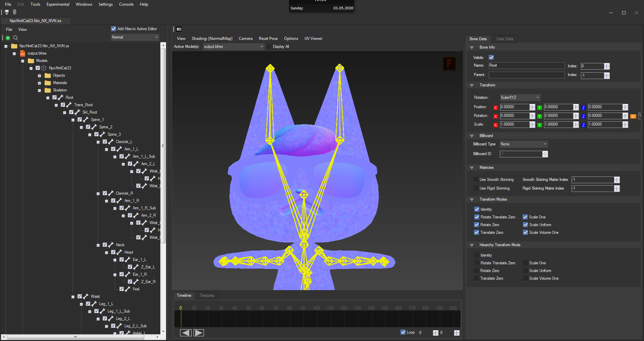
Task: Open the EulerXYZ rotation dropdown
Action: [x=520, y=97]
